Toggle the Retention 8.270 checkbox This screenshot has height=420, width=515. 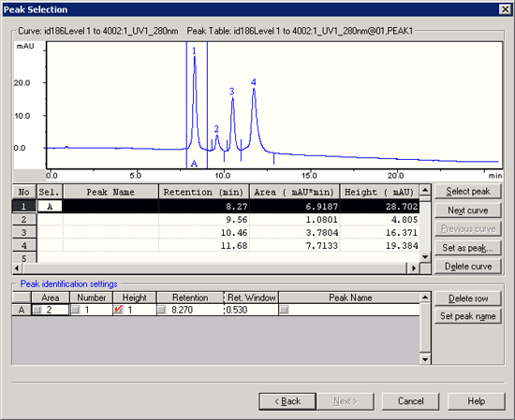[162, 310]
